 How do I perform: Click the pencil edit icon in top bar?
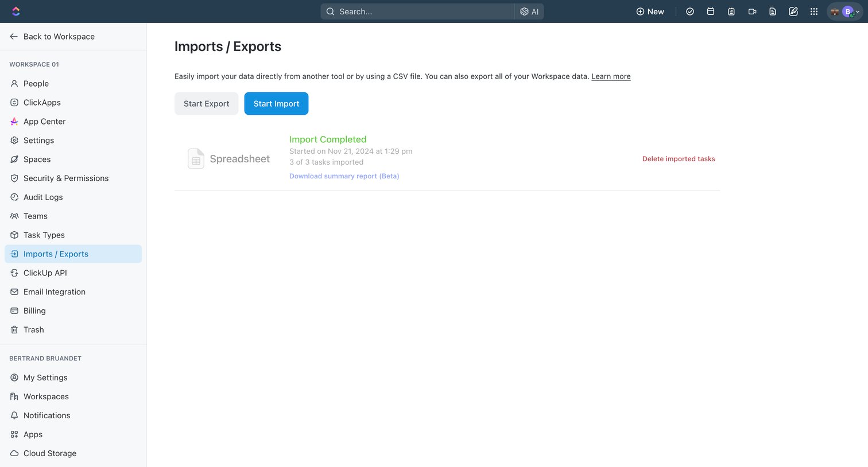pyautogui.click(x=793, y=11)
